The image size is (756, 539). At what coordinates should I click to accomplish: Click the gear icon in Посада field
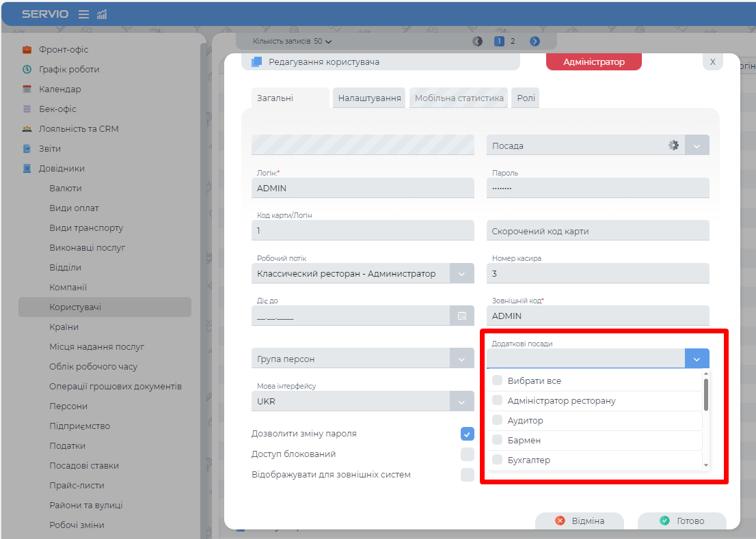click(x=673, y=145)
